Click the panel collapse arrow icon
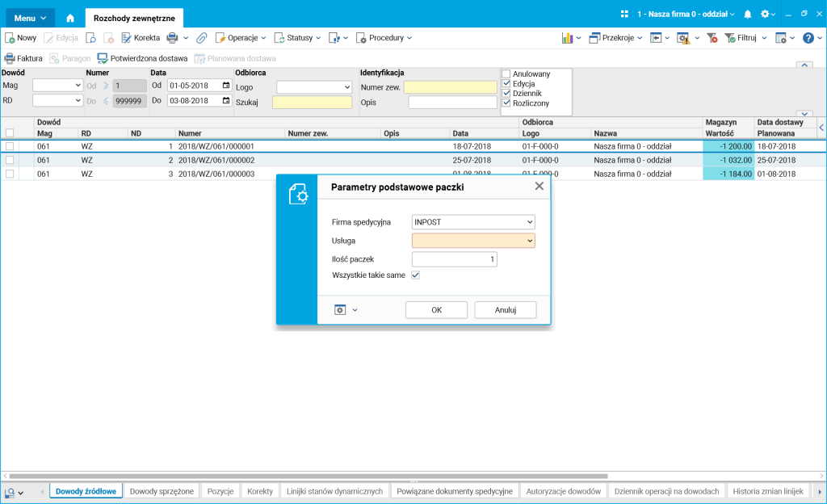Viewport: 827px width, 504px height. click(656, 38)
